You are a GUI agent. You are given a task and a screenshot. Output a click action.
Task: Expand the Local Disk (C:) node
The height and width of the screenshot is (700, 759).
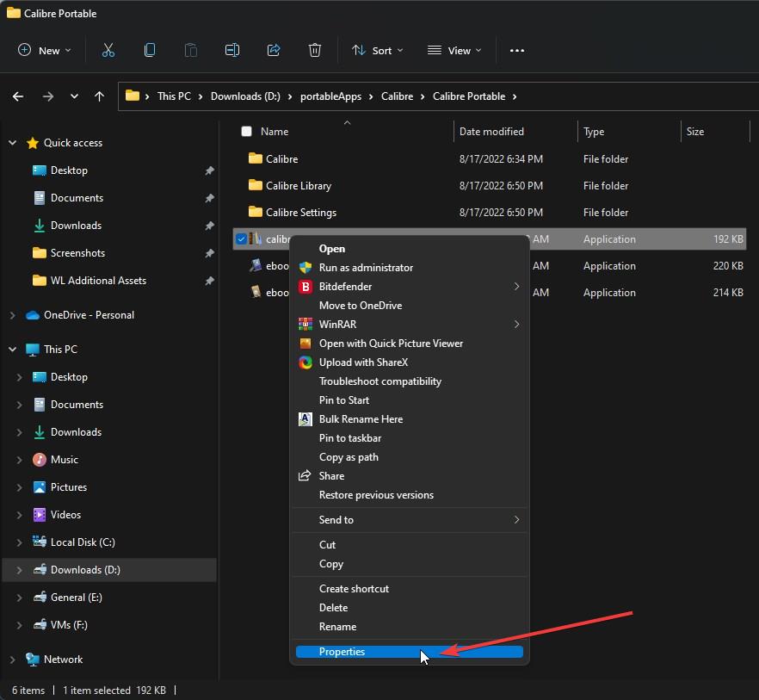coord(20,542)
